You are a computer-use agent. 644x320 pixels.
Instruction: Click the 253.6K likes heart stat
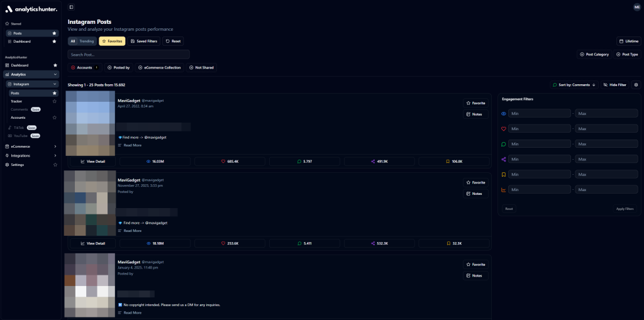[230, 243]
